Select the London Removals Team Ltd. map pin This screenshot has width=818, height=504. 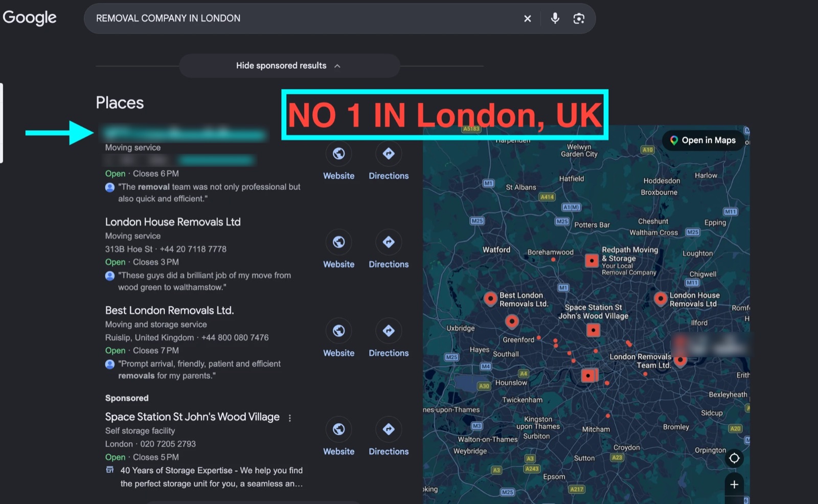680,361
